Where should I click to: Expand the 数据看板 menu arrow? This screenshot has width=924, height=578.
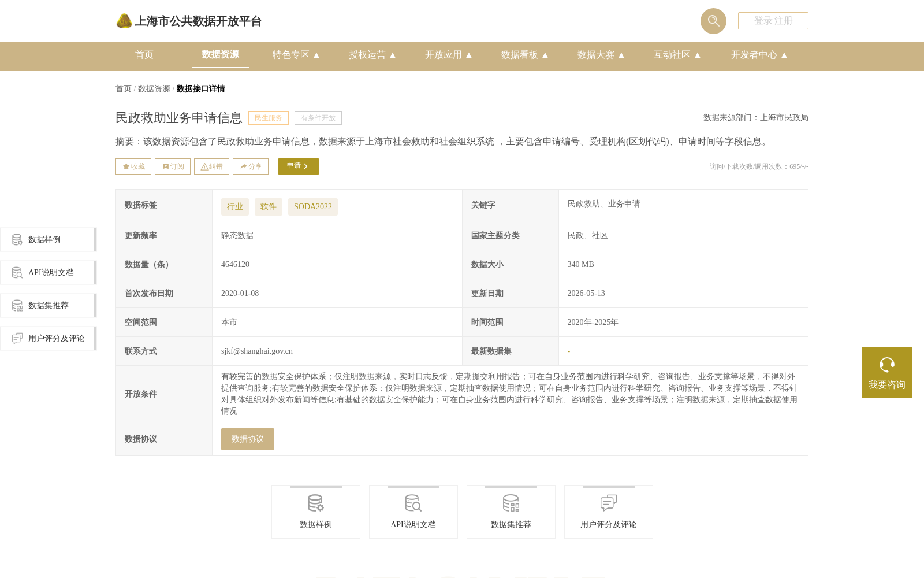(x=545, y=55)
